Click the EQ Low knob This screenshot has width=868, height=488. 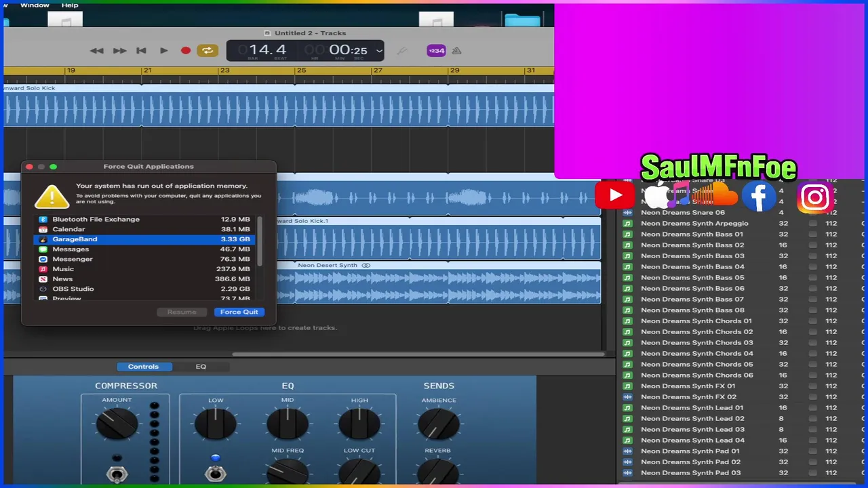[x=215, y=424]
